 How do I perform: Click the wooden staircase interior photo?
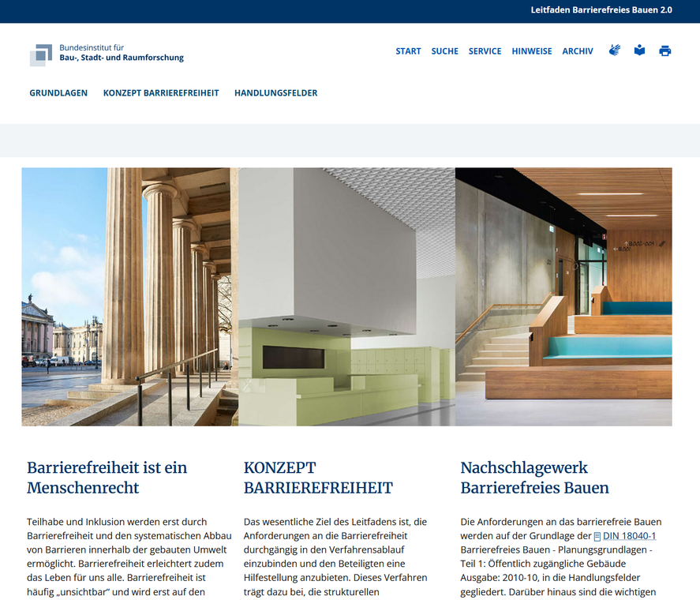(x=563, y=297)
